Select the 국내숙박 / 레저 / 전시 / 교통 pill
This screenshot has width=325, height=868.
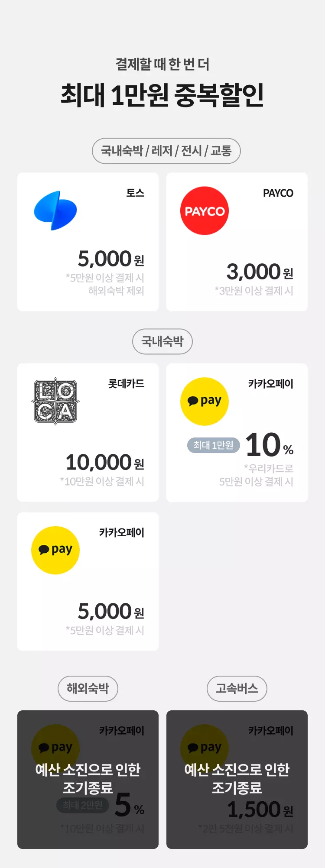point(166,151)
